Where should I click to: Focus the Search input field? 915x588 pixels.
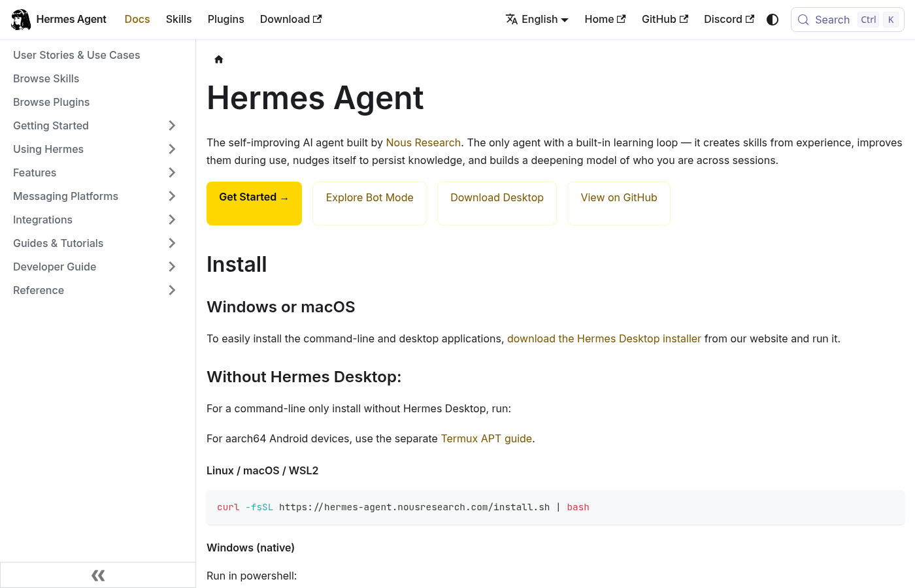coord(848,20)
